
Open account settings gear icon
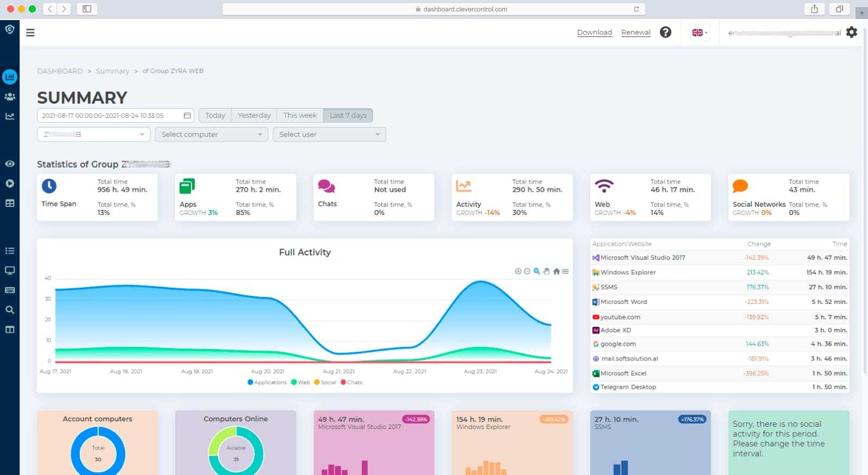point(852,32)
